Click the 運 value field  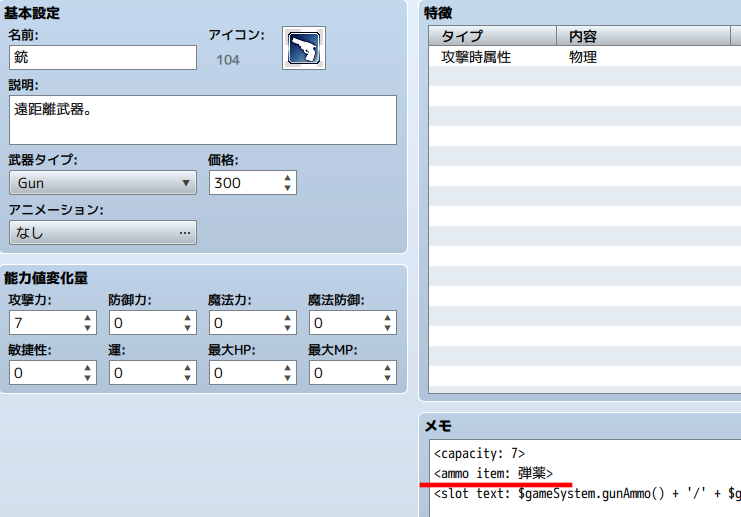click(143, 373)
